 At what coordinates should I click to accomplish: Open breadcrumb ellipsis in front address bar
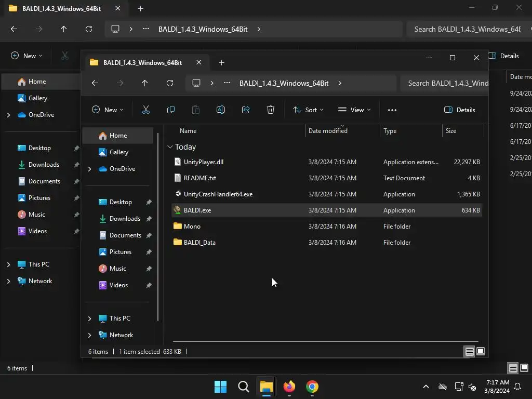[227, 83]
